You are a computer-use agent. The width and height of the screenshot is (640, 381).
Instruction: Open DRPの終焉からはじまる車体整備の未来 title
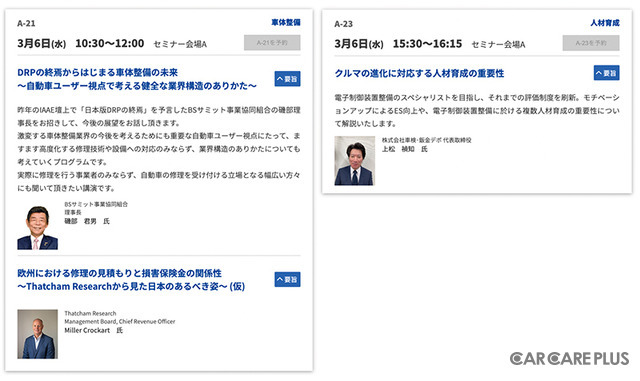[137, 79]
